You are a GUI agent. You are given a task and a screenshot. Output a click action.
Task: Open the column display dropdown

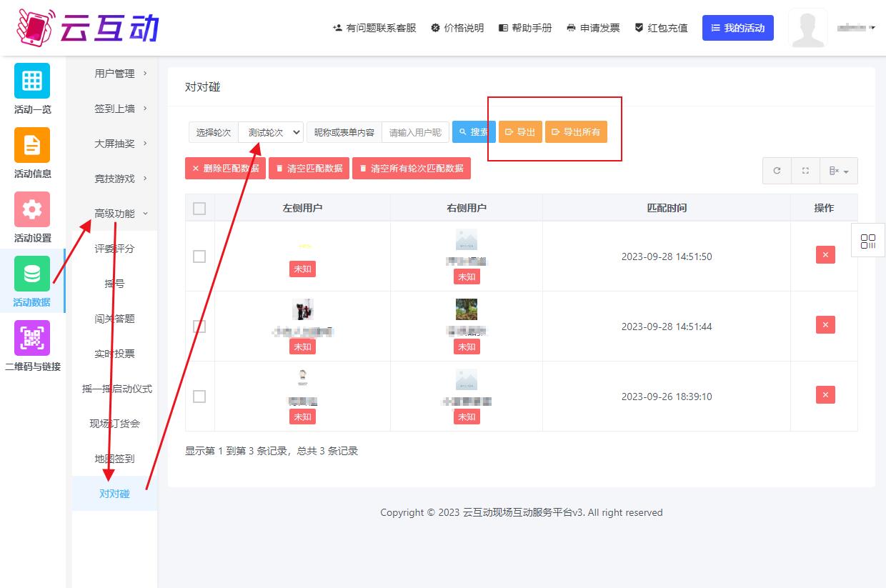point(838,171)
